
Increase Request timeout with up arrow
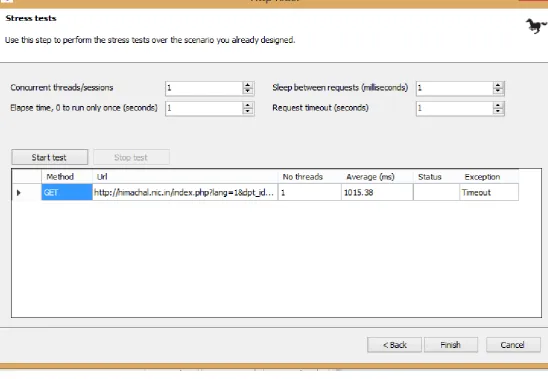click(x=498, y=105)
